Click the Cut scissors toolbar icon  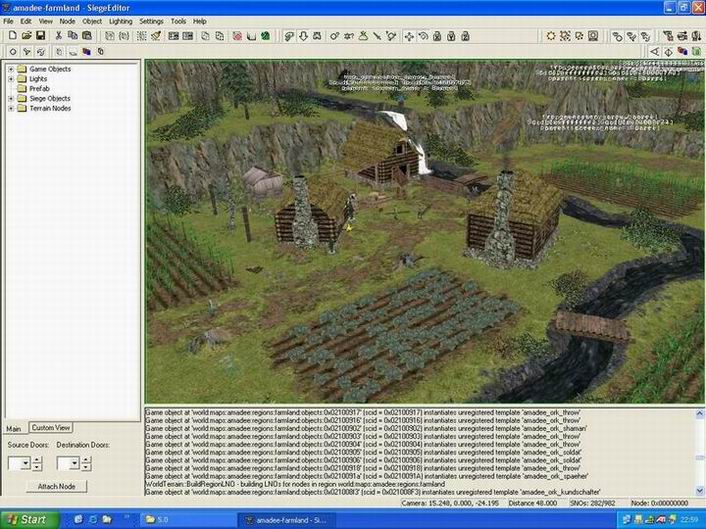59,36
